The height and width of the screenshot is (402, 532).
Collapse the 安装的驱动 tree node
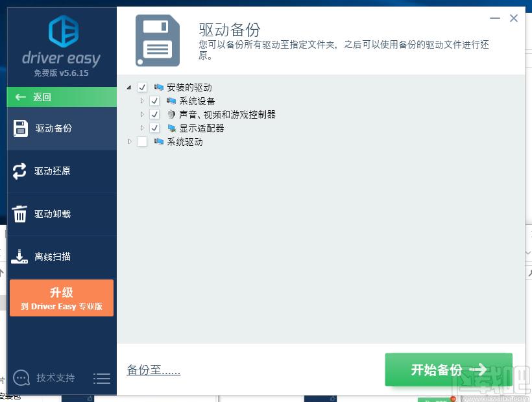coord(129,88)
